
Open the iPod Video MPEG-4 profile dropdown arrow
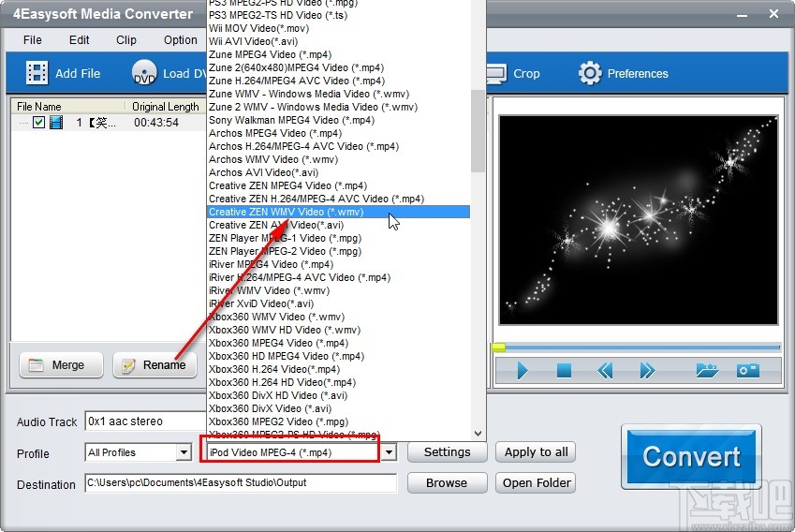(389, 452)
